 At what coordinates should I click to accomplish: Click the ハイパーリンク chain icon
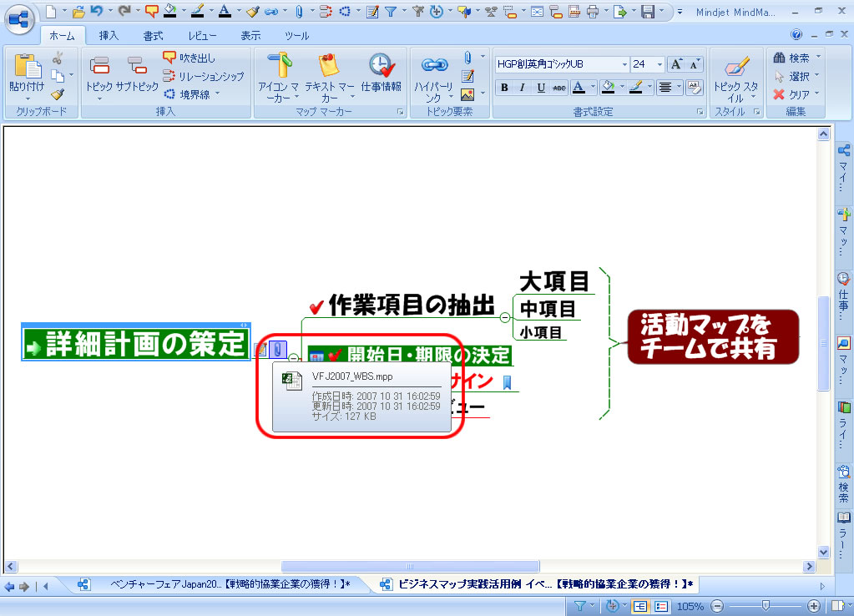pyautogui.click(x=433, y=65)
